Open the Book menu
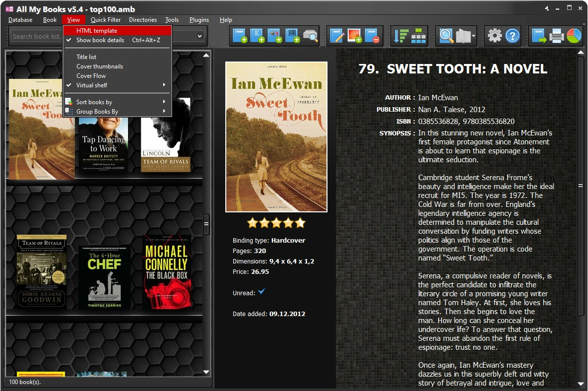 point(50,20)
